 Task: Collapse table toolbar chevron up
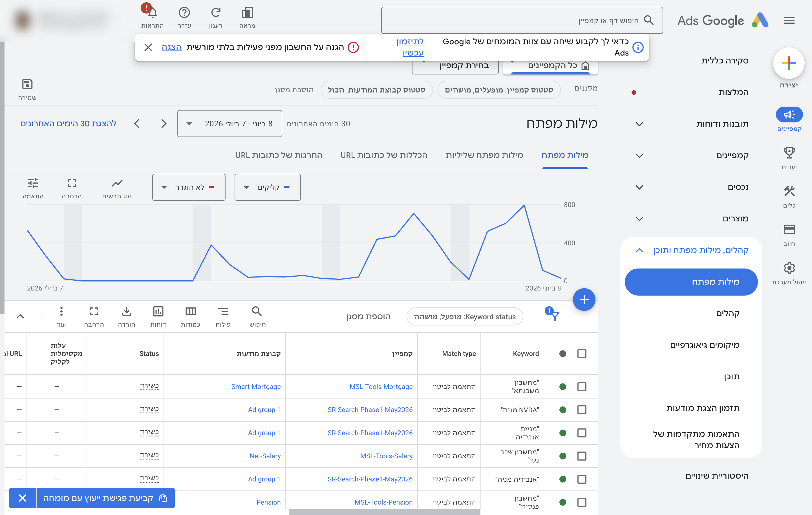point(20,316)
